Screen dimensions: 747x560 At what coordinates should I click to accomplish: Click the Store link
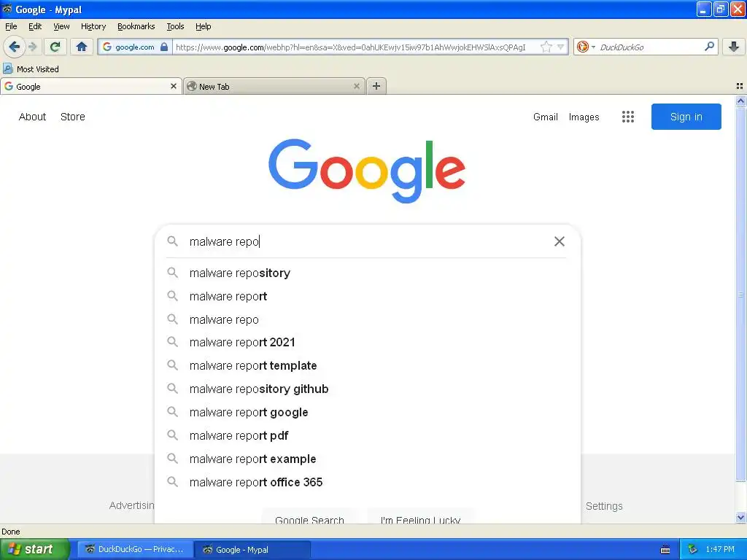pyautogui.click(x=73, y=117)
